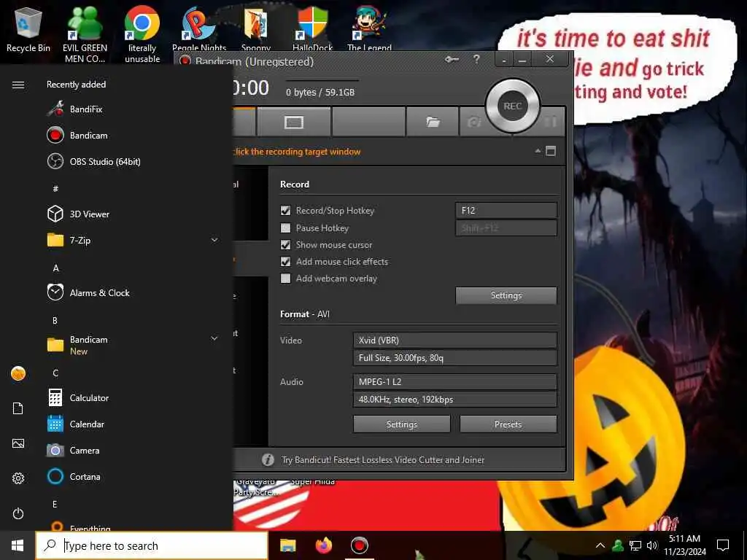Collapse Bandicam panel with small up arrow
This screenshot has width=747, height=560.
pos(538,151)
